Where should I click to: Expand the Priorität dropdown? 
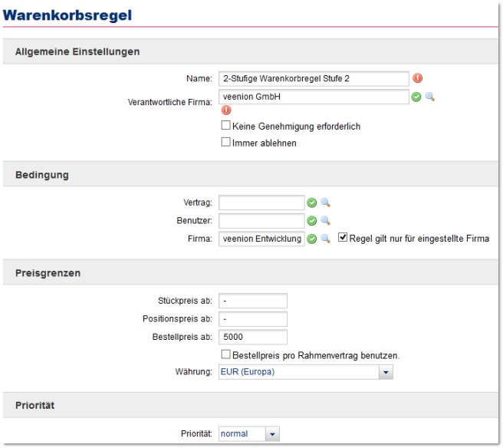tap(272, 434)
